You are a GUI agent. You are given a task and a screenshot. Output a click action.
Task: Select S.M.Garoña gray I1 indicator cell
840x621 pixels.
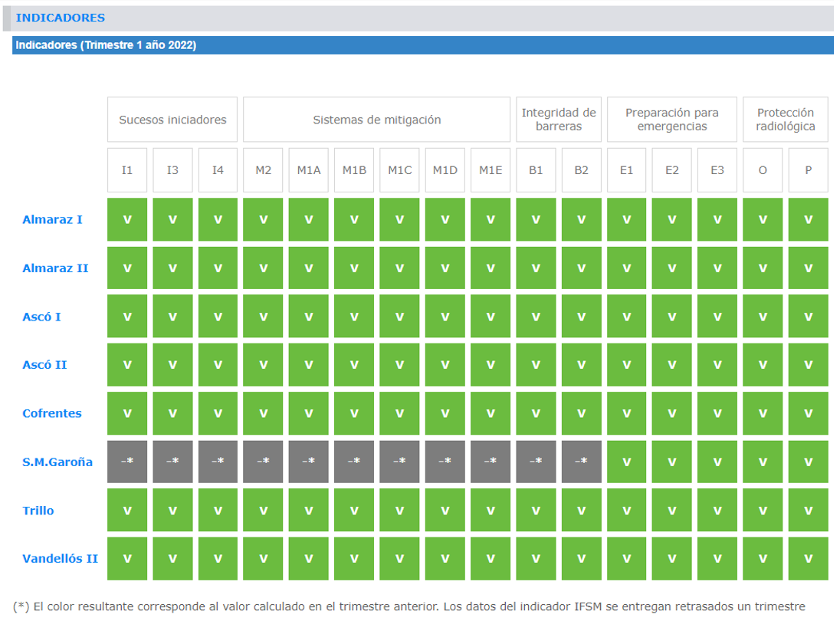click(127, 462)
